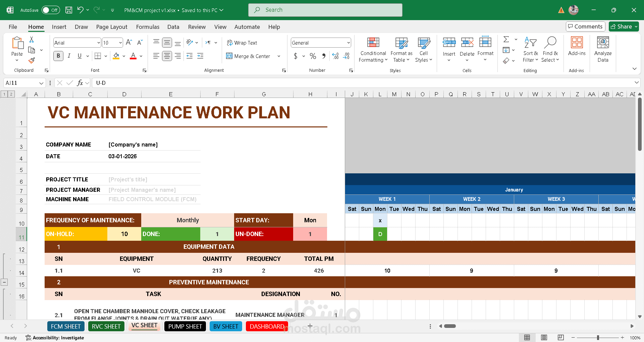Toggle Bold formatting

click(x=58, y=56)
